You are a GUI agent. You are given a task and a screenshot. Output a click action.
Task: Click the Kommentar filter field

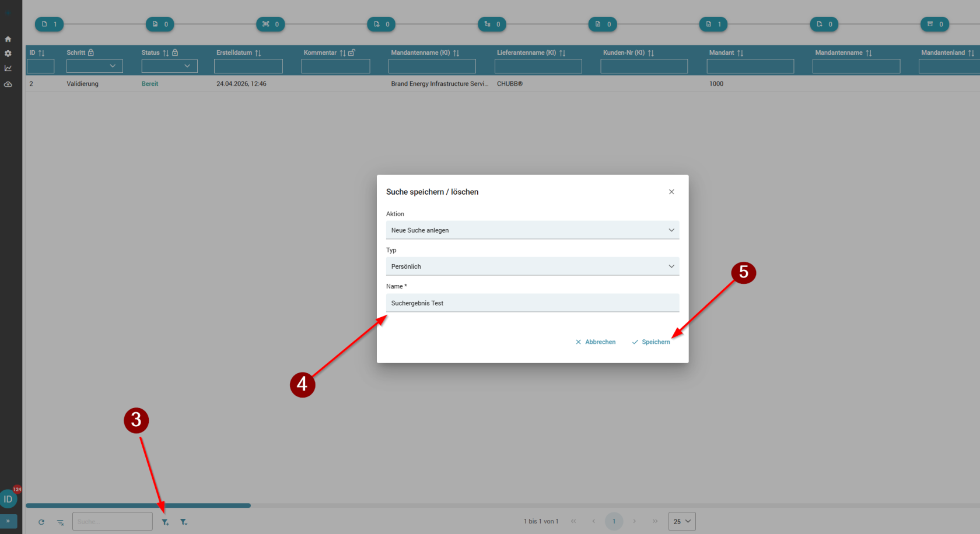tap(335, 66)
